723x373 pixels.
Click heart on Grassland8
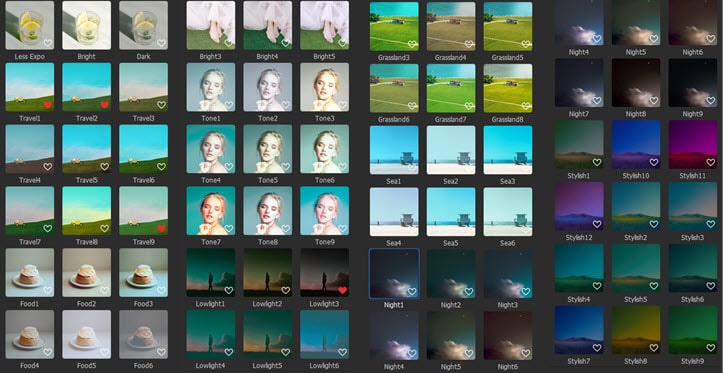pos(526,106)
